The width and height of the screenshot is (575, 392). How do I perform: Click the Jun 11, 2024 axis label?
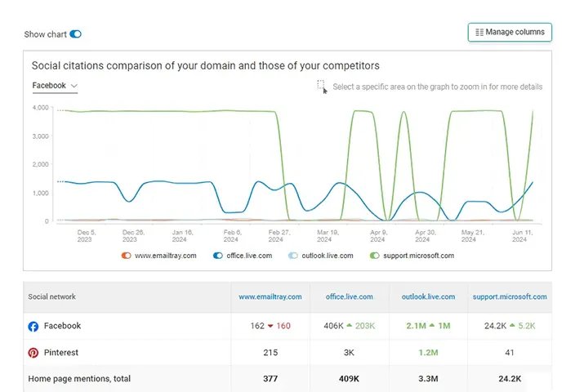click(522, 236)
